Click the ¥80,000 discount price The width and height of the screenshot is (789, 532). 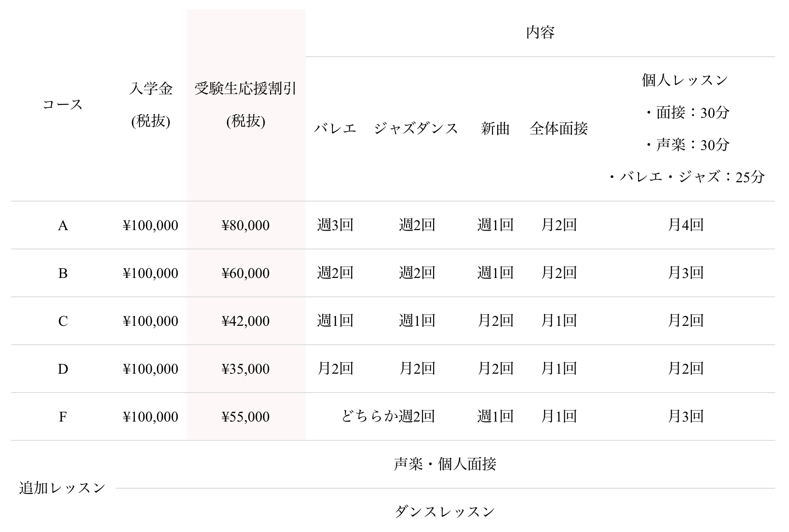246,226
